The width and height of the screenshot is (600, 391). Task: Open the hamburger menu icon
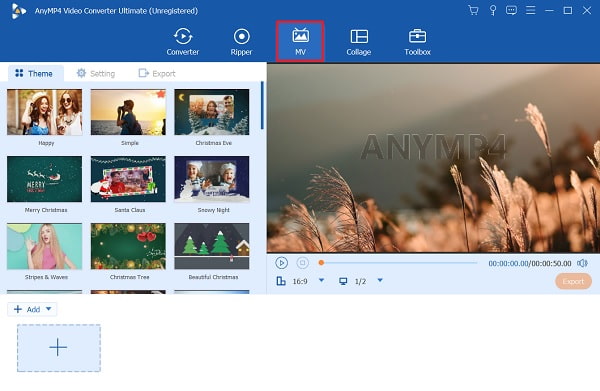click(530, 10)
